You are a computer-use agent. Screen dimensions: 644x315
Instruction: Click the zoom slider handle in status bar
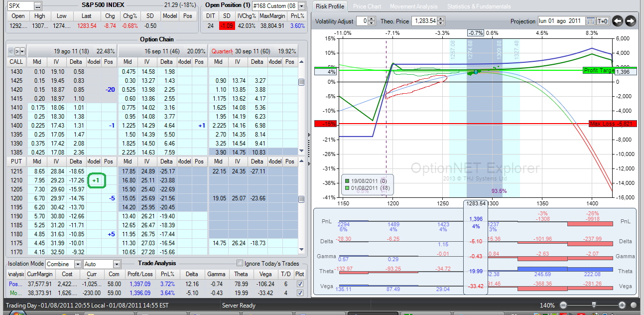(x=594, y=305)
